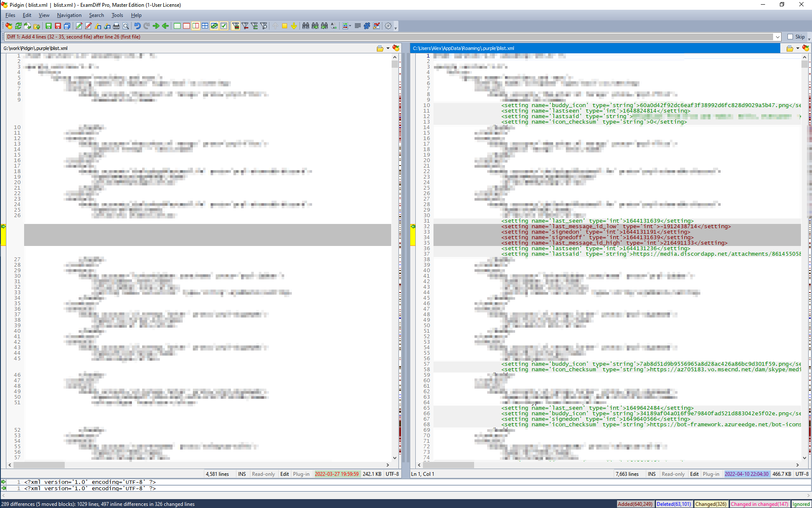Image resolution: width=812 pixels, height=508 pixels.
Task: Click the green pencil edit icon
Action: point(79,26)
